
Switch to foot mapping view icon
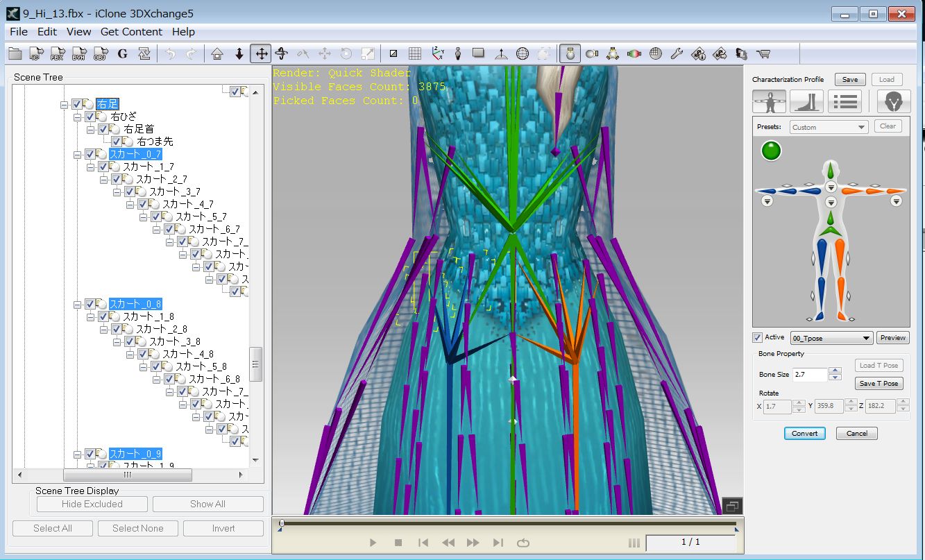[x=806, y=102]
